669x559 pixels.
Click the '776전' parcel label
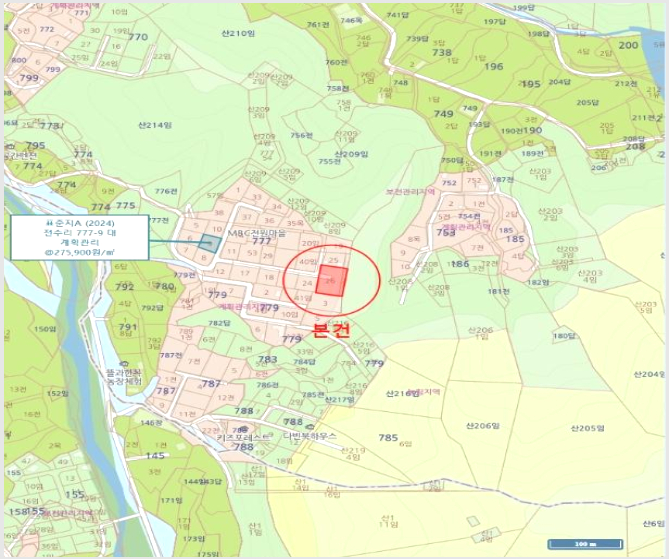click(166, 191)
